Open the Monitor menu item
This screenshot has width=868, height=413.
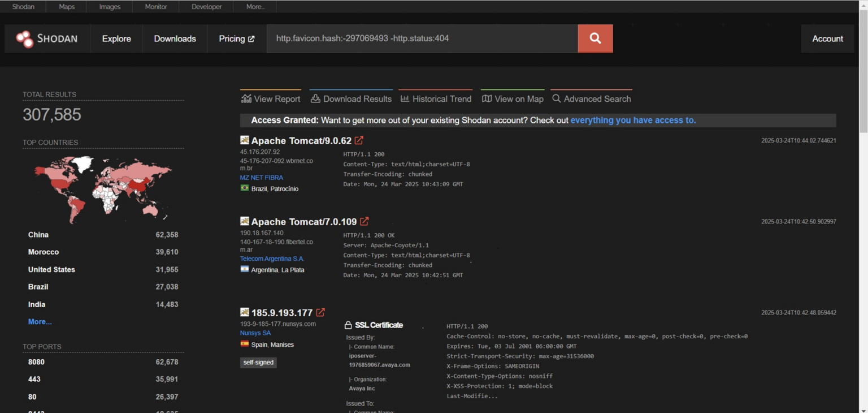(155, 6)
